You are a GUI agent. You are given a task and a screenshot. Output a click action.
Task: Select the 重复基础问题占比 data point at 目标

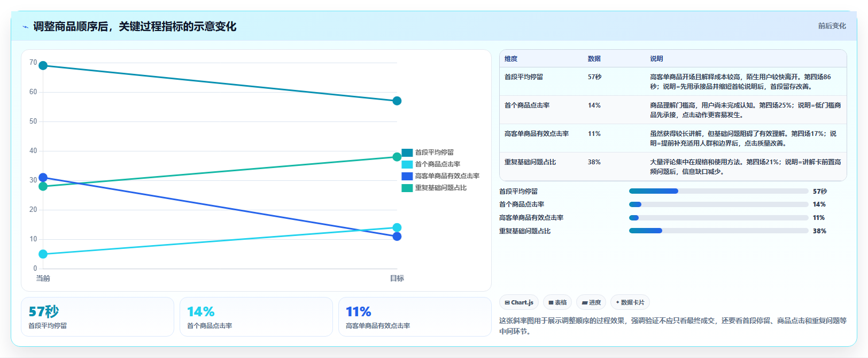[x=397, y=157]
